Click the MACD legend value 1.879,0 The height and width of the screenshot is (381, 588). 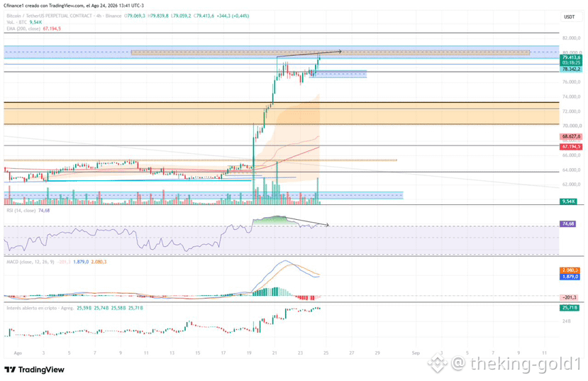pos(81,262)
